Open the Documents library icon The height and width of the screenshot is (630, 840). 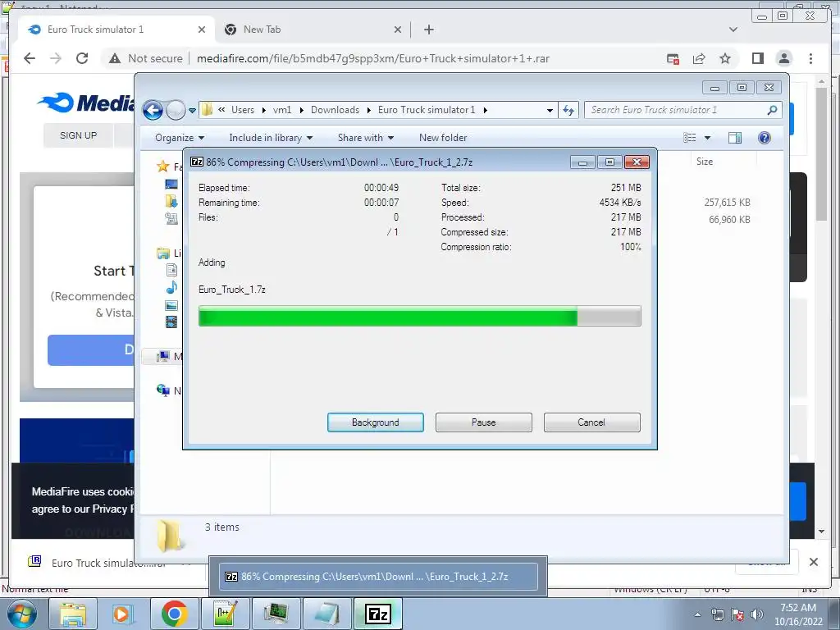(x=171, y=270)
